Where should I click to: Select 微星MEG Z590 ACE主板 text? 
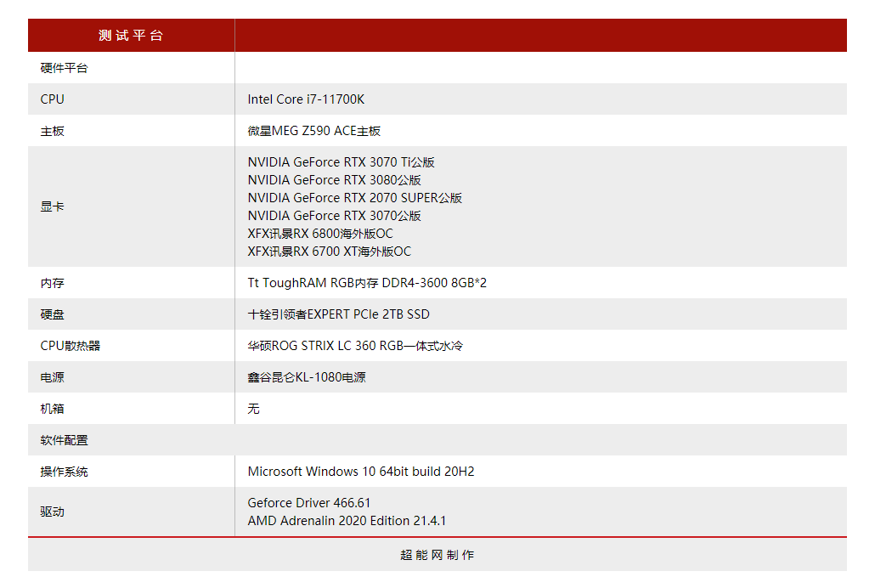[314, 131]
